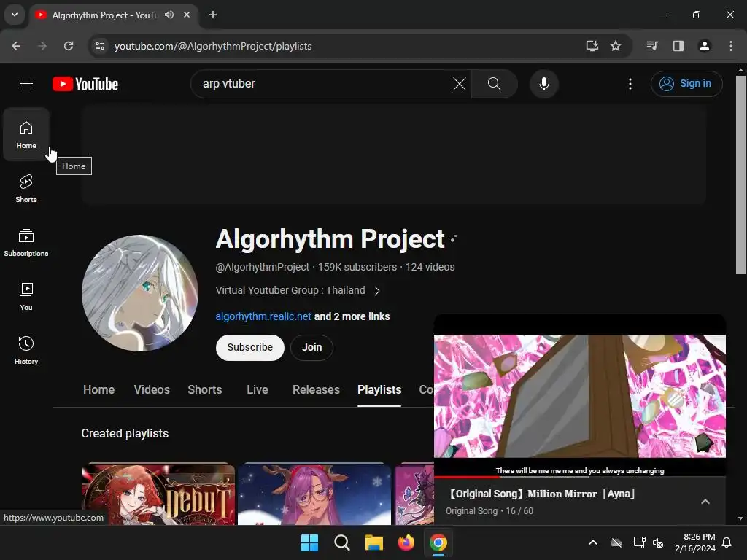Open History from the sidebar
Image resolution: width=747 pixels, height=560 pixels.
click(26, 350)
